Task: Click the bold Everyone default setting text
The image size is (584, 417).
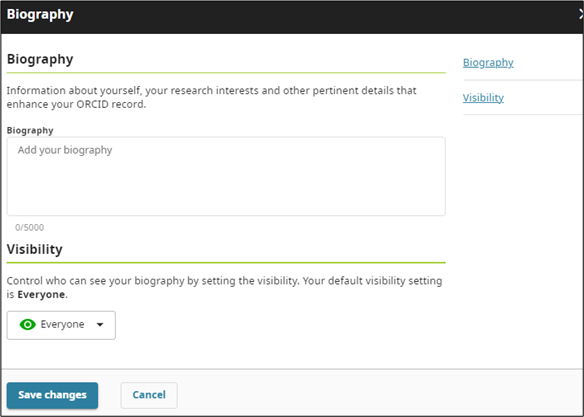Action: pyautogui.click(x=41, y=295)
